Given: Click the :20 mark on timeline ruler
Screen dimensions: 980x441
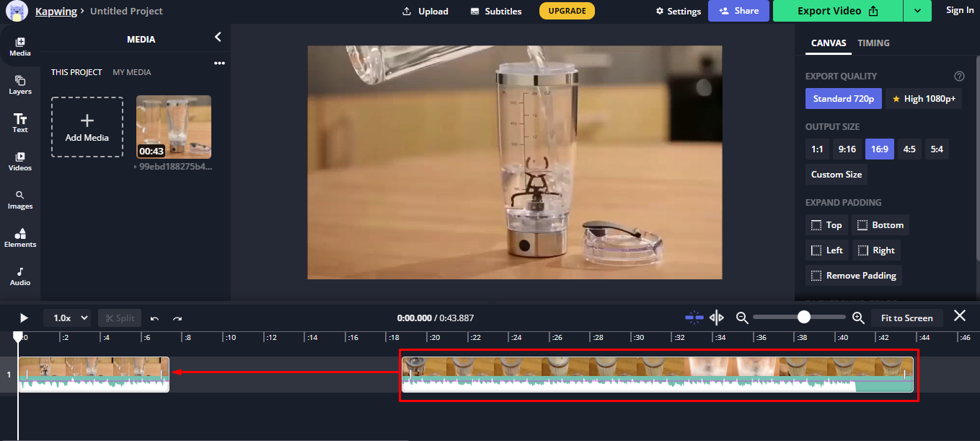Looking at the screenshot, I should pos(433,337).
